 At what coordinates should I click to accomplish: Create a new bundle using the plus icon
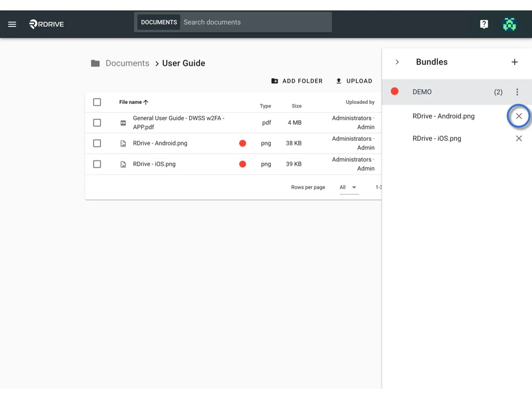pyautogui.click(x=515, y=62)
